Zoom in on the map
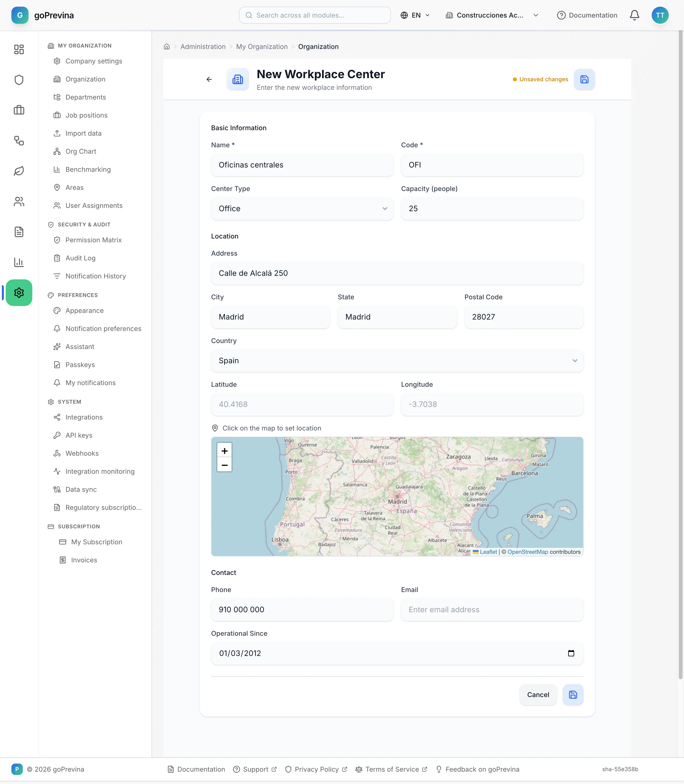This screenshot has width=684, height=784. point(224,451)
